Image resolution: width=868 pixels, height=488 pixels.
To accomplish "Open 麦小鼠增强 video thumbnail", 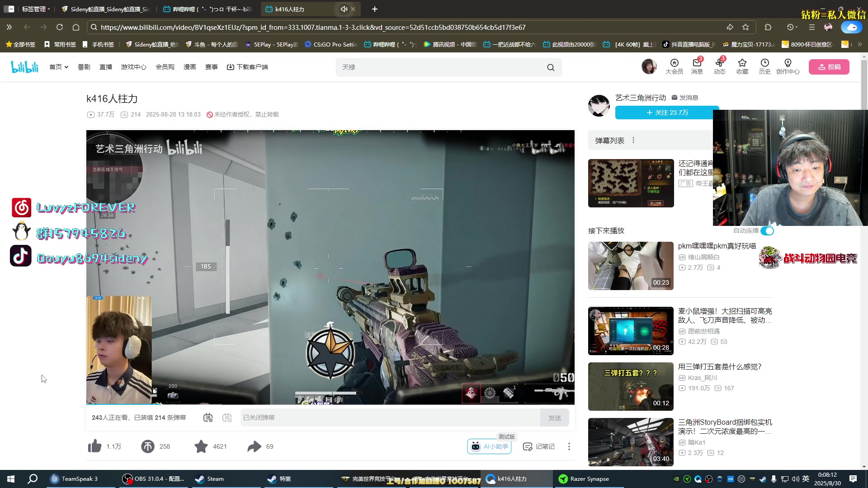I will (631, 331).
